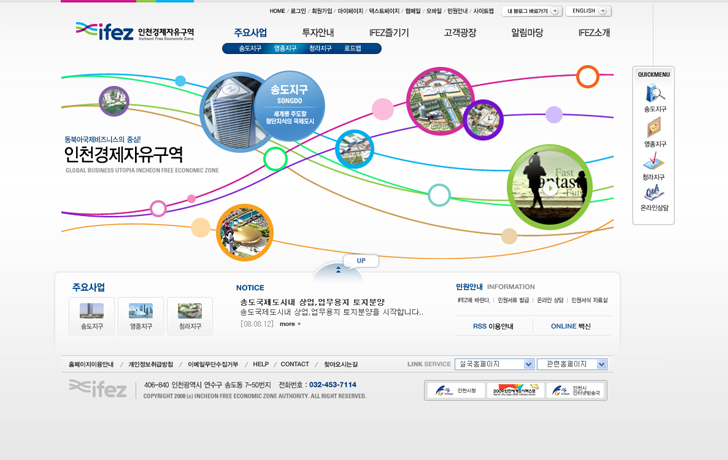This screenshot has width=728, height=460.
Task: Select 로드맵 in the blue submenu
Action: [352, 48]
